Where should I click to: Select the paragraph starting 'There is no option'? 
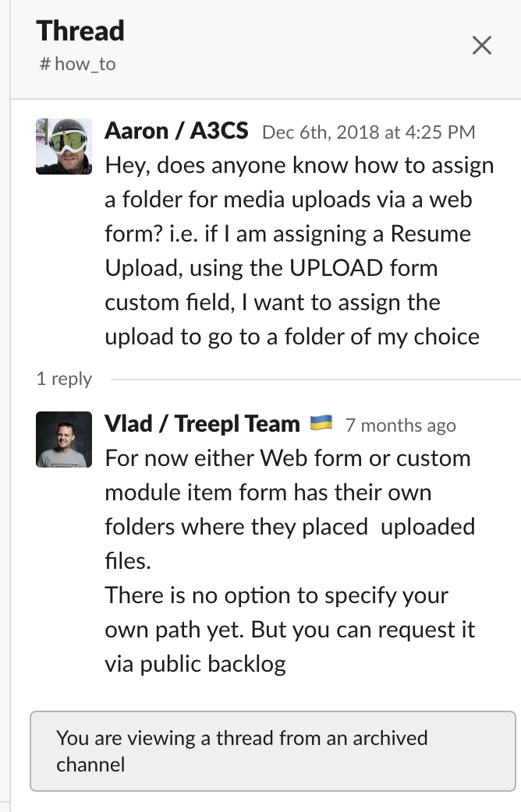(290, 630)
